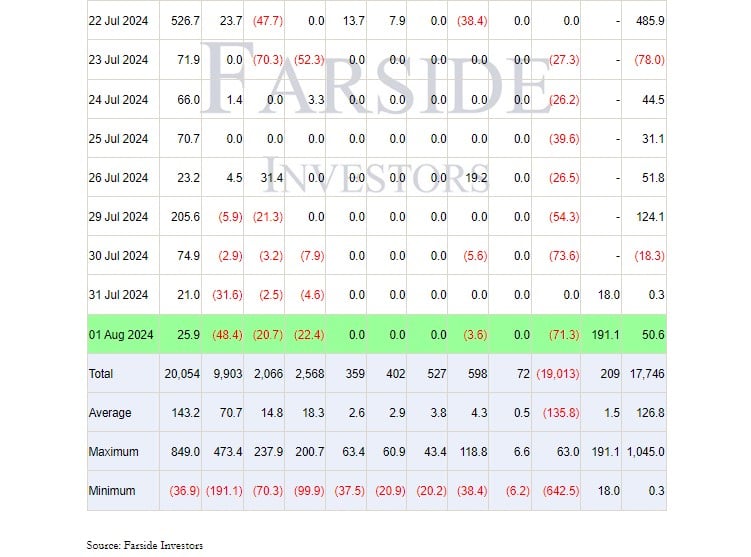Select the 526.7 value cell

click(186, 21)
